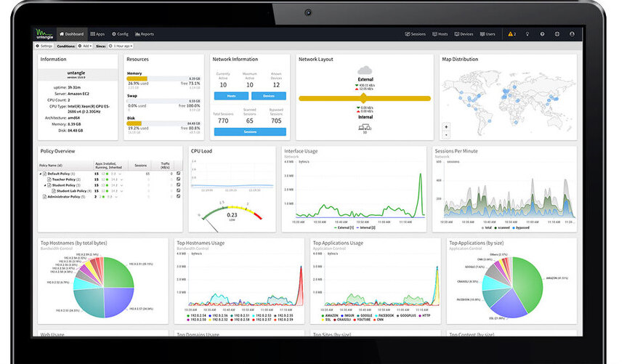The image size is (627, 364).
Task: Click the lightbulb suggestions icon
Action: click(x=527, y=34)
